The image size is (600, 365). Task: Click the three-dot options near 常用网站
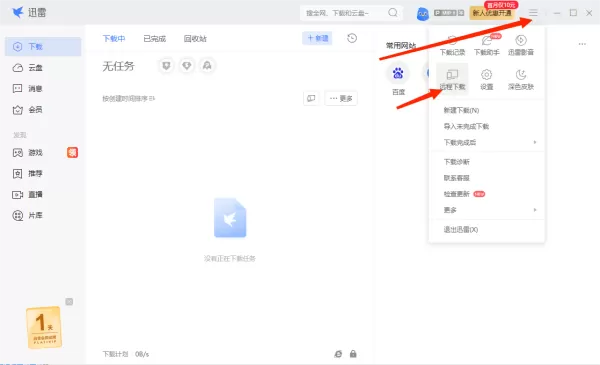click(582, 44)
